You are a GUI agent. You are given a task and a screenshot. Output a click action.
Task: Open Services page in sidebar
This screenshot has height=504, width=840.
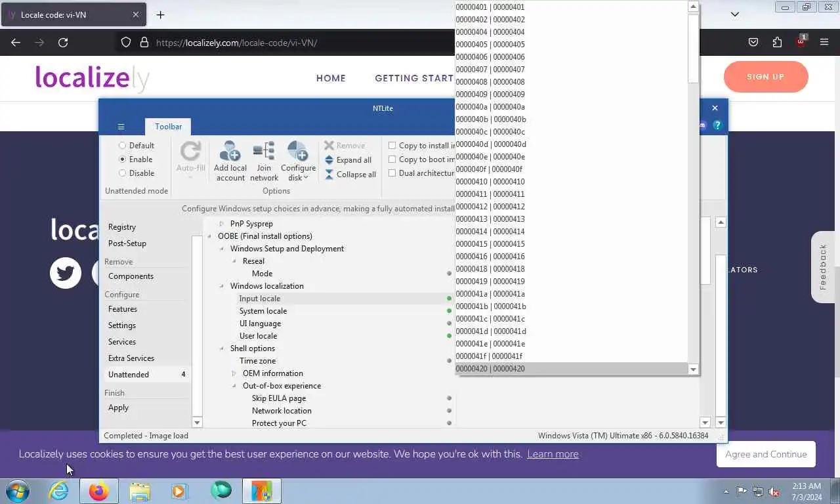click(122, 342)
